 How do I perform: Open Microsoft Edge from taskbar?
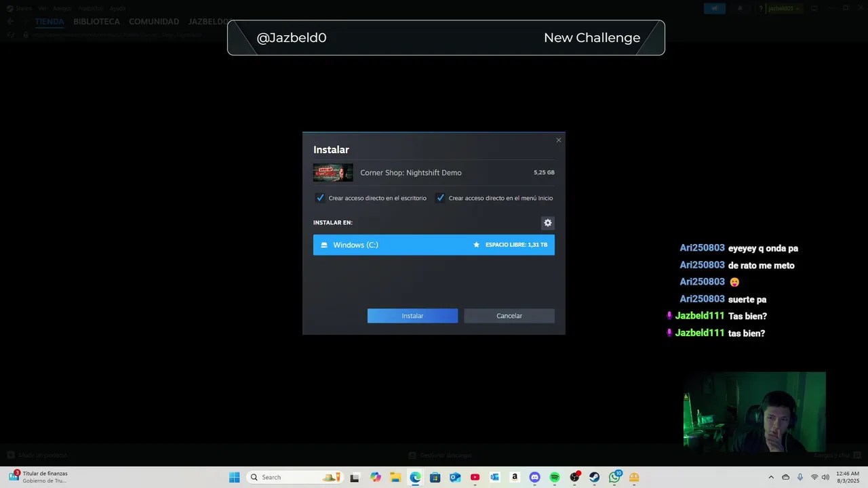coord(415,477)
